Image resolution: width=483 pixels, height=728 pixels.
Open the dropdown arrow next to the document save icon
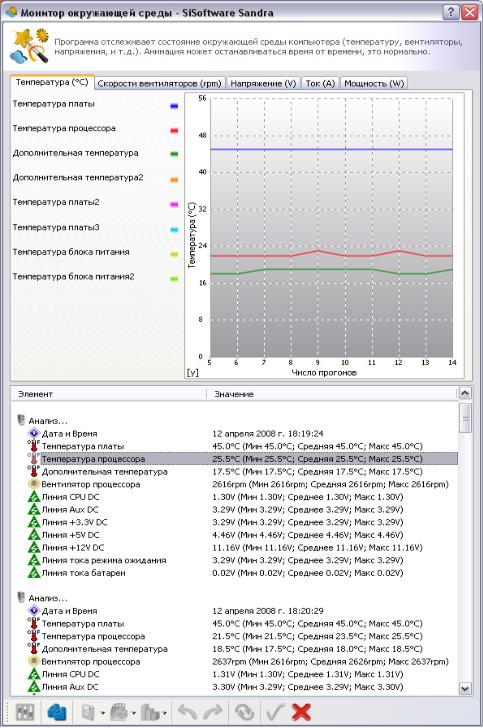pos(102,713)
